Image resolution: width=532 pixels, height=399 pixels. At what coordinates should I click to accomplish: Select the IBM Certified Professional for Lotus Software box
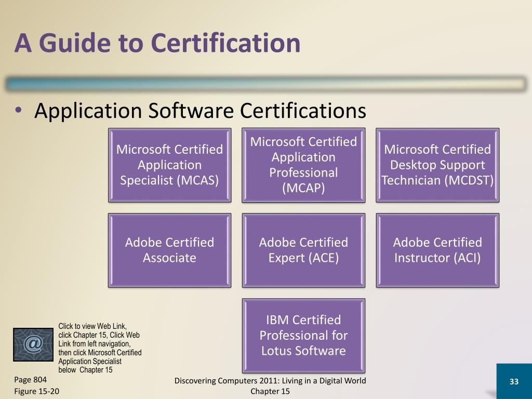303,335
